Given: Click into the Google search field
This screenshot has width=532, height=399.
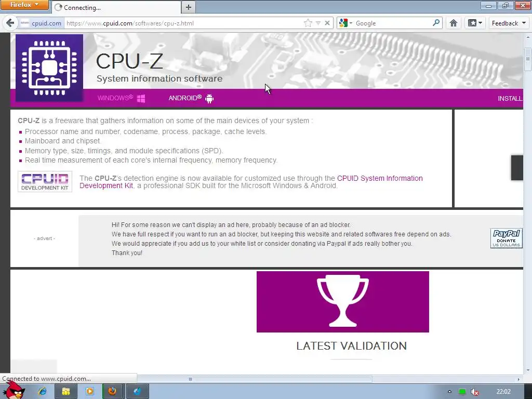Looking at the screenshot, I should click(x=393, y=23).
